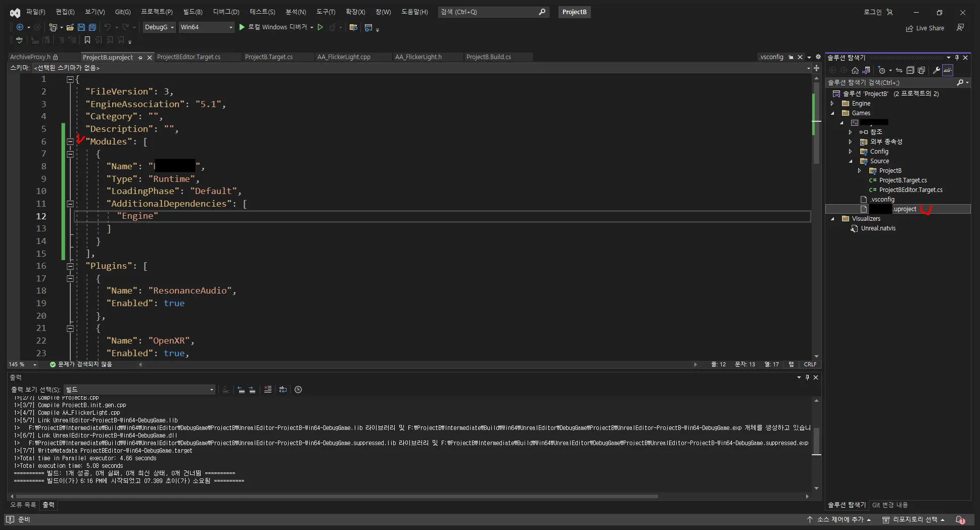Click the editor settings gear icon above the editor
The height and width of the screenshot is (530, 980).
pyautogui.click(x=818, y=57)
